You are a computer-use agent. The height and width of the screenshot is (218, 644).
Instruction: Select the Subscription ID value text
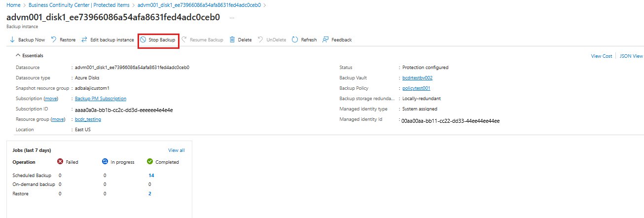[124, 109]
